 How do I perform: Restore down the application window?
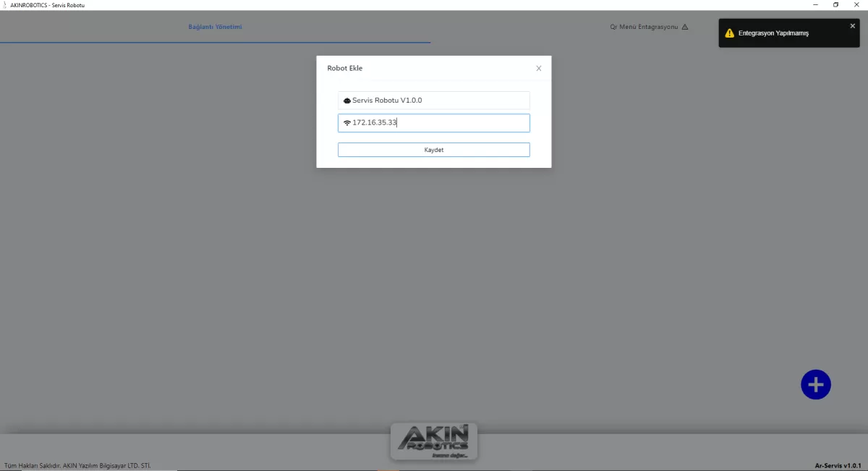click(x=835, y=5)
